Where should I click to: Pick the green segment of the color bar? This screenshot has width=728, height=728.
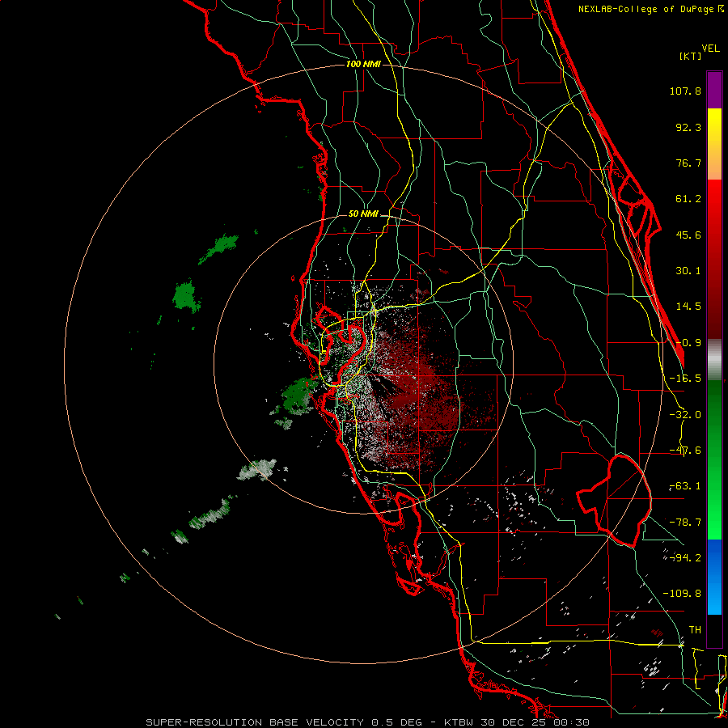714,459
